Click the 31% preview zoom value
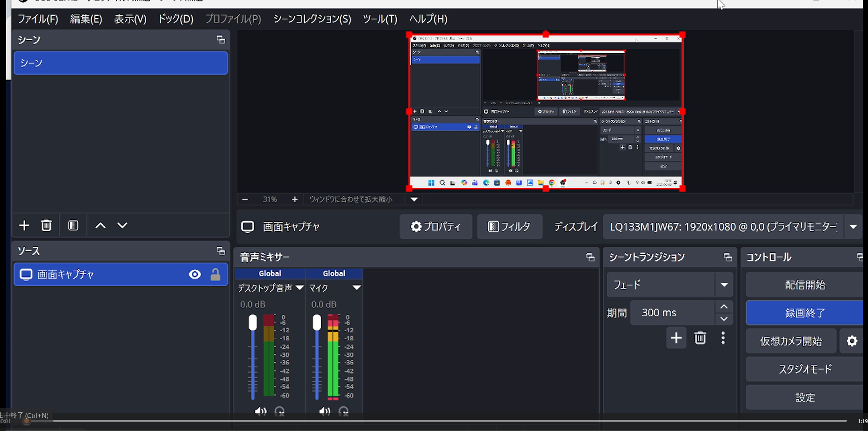Viewport: 868px width, 431px height. 270,200
